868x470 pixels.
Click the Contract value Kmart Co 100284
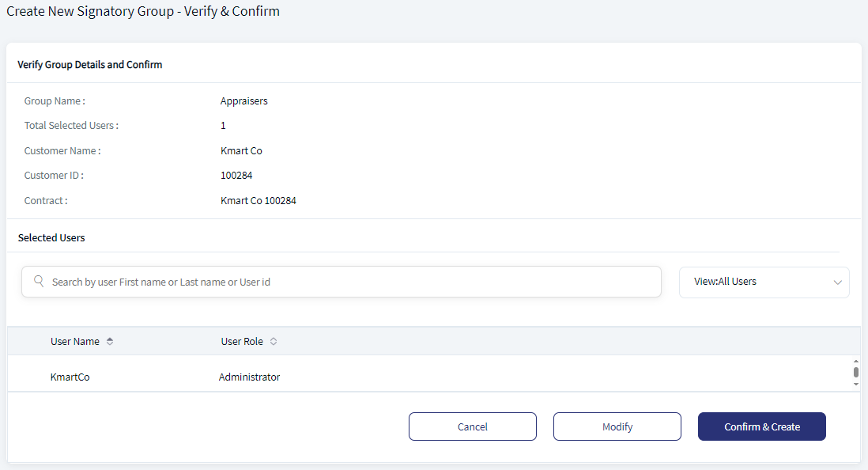(x=258, y=201)
